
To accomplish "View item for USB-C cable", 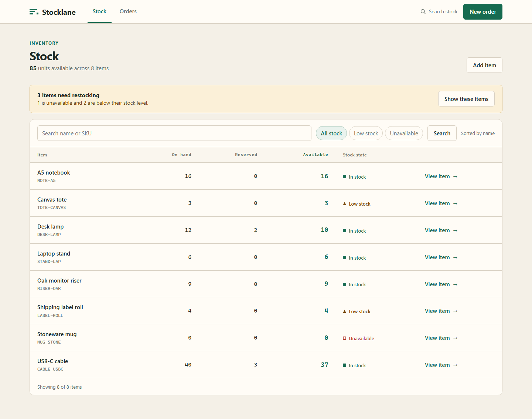I will (441, 365).
